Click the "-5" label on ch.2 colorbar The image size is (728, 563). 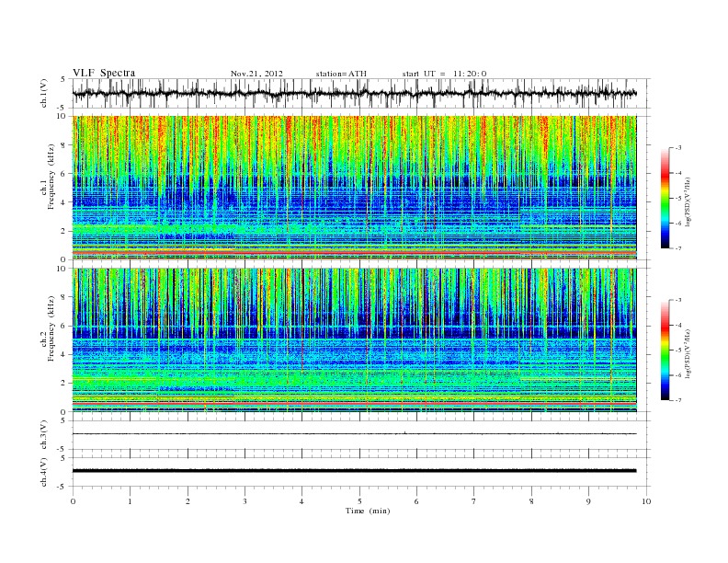[678, 350]
